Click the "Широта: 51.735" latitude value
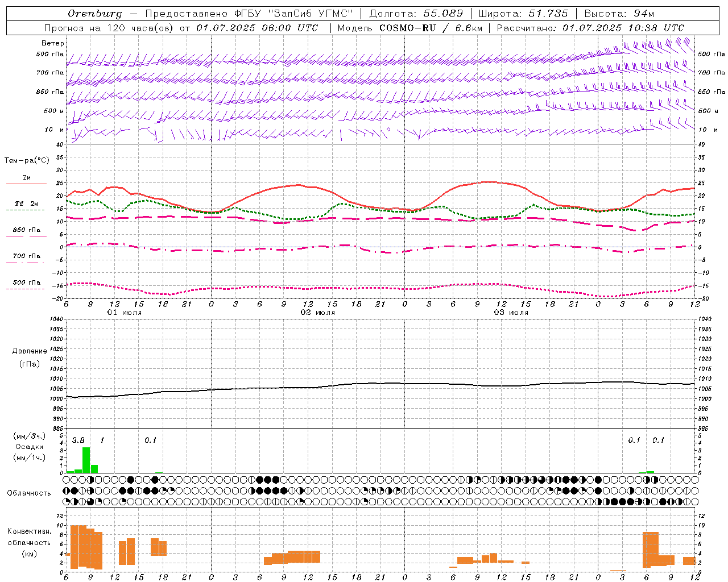The width and height of the screenshot is (728, 582). [x=523, y=14]
